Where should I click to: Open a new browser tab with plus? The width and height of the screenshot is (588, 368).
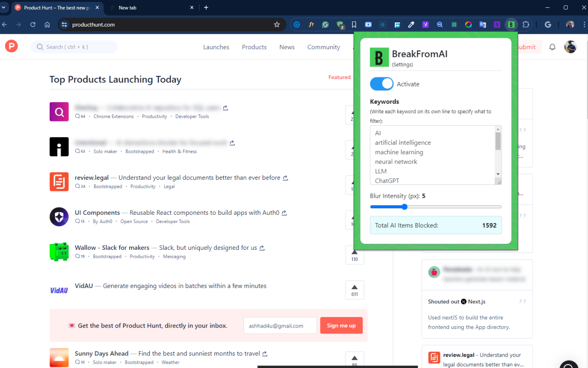pyautogui.click(x=206, y=7)
